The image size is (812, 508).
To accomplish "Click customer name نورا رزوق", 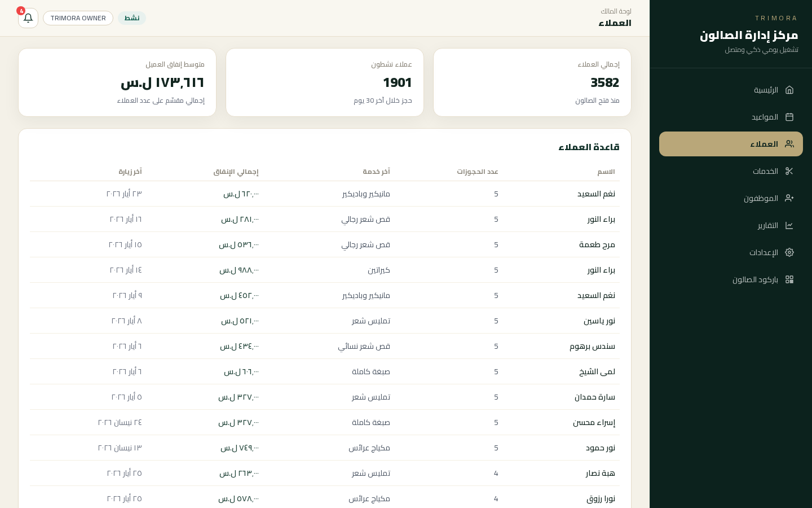I will (x=601, y=498).
